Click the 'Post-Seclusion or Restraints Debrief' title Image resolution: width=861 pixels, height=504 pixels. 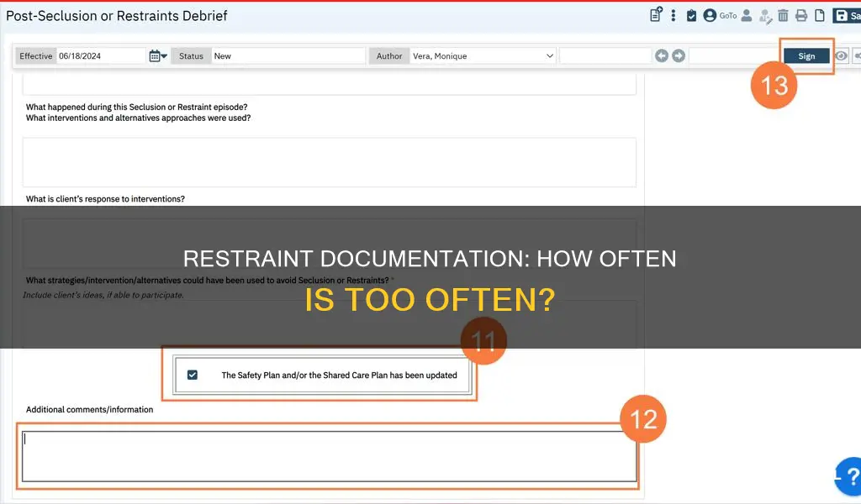[x=116, y=16]
